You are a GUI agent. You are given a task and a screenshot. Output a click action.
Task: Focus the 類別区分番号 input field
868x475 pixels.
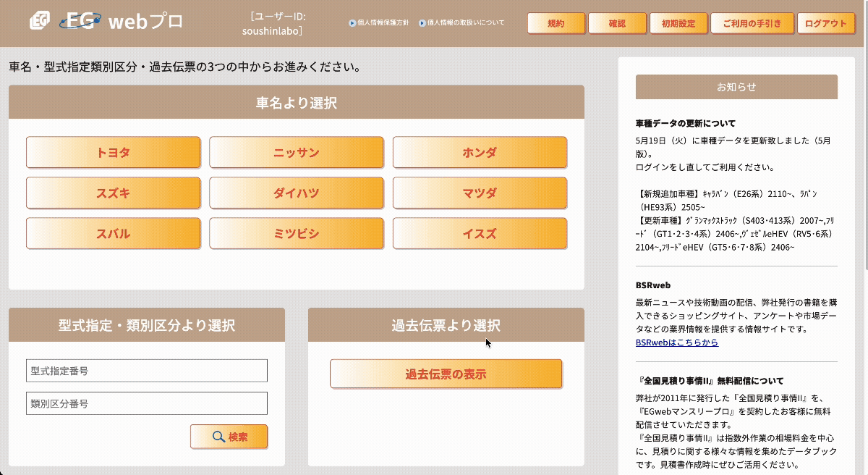click(147, 403)
